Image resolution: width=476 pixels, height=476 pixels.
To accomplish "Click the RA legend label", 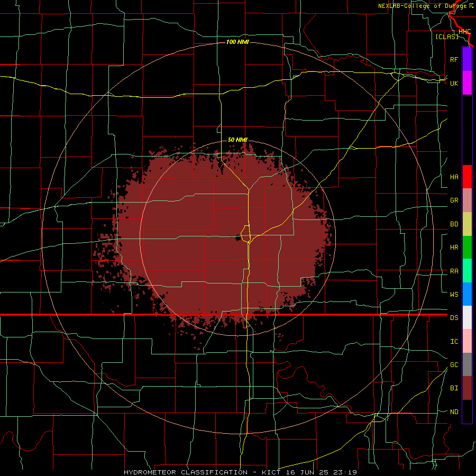I will pyautogui.click(x=454, y=271).
